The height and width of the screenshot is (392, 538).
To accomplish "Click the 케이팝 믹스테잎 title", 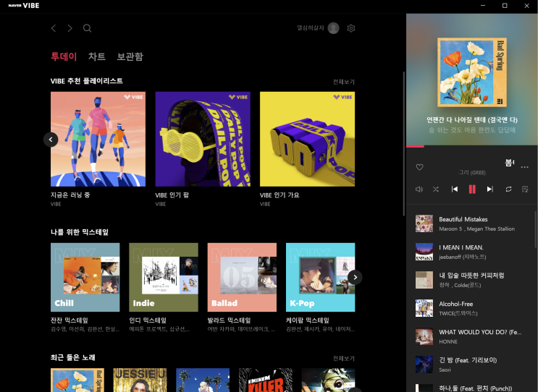I will [308, 320].
